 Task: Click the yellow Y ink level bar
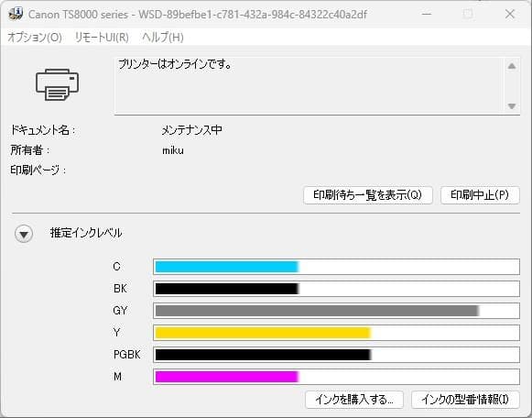(x=336, y=333)
